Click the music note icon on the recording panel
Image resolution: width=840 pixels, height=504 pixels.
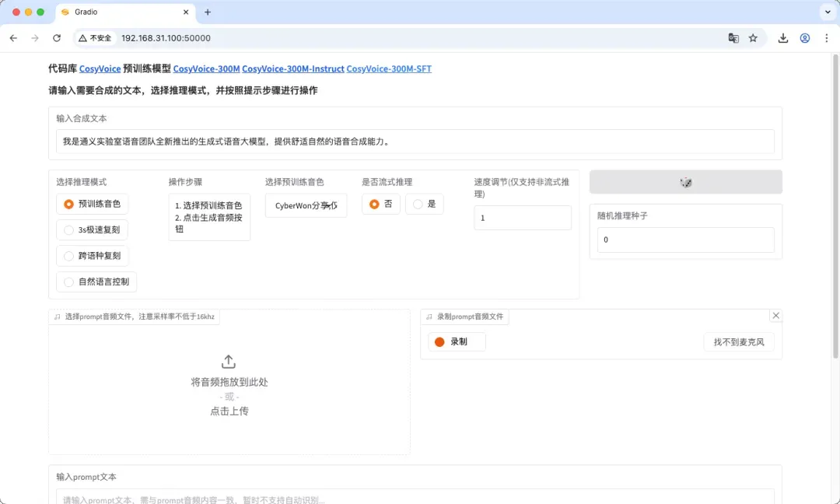point(429,317)
